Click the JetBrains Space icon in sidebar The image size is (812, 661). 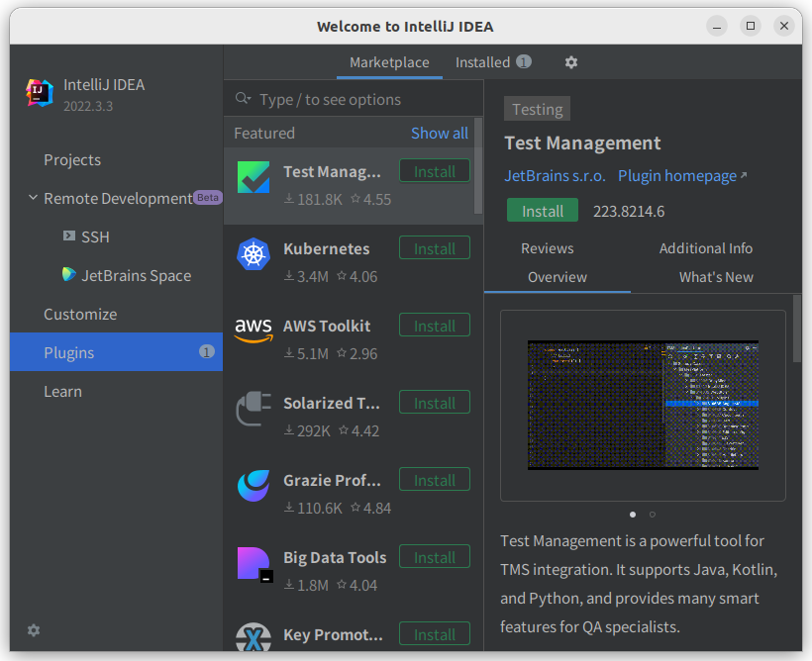pos(68,275)
